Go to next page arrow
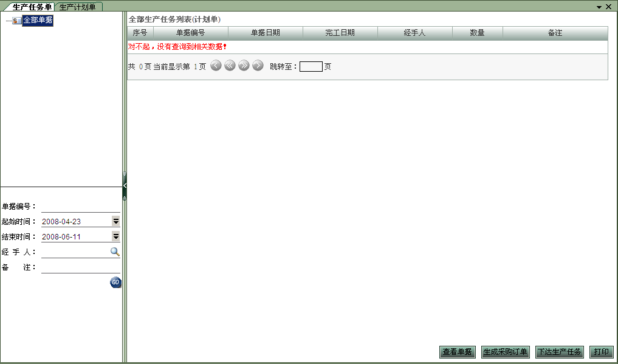 (258, 66)
